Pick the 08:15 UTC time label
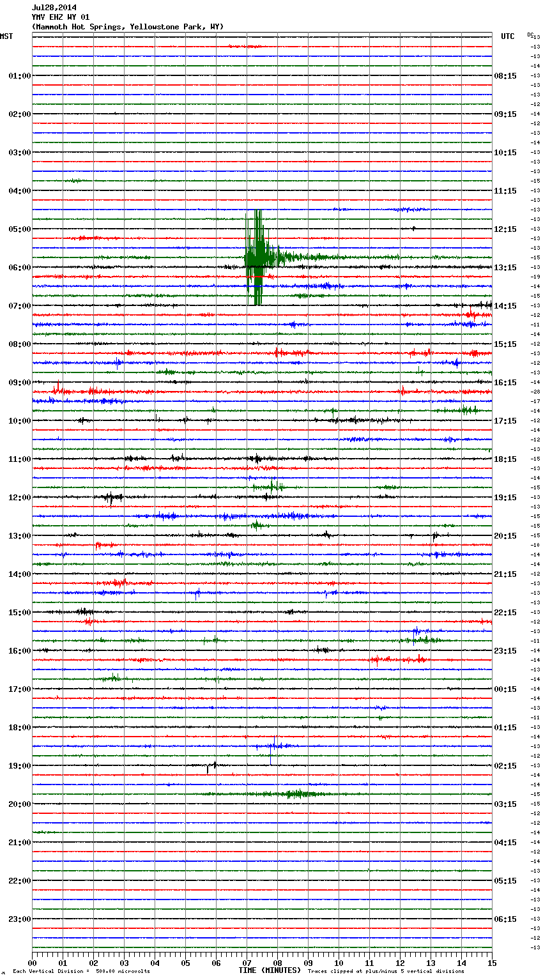Screen dimensions: 543x980 [x=505, y=76]
